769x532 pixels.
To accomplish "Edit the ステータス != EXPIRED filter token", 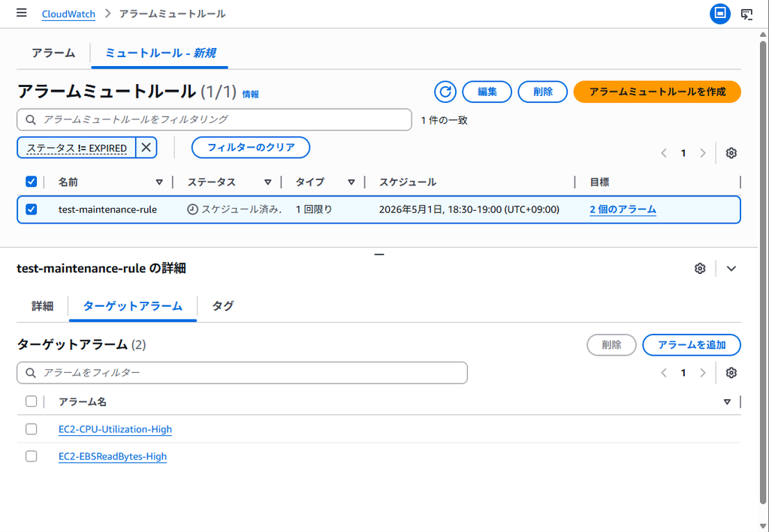I will click(x=77, y=148).
